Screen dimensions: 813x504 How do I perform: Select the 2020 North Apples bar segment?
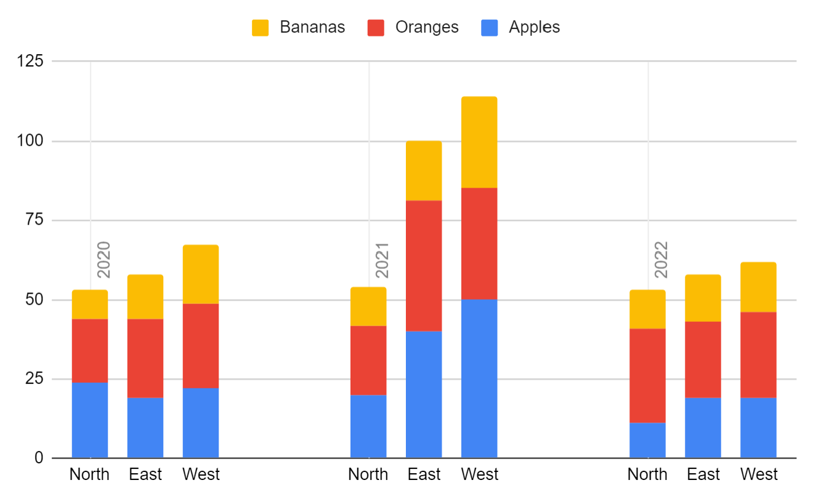coord(90,420)
